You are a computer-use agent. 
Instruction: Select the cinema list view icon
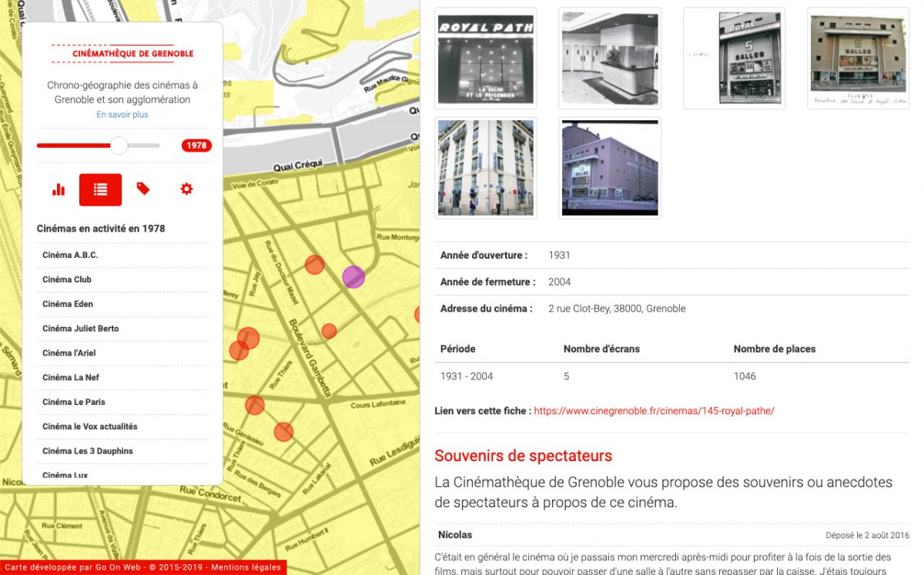(100, 189)
